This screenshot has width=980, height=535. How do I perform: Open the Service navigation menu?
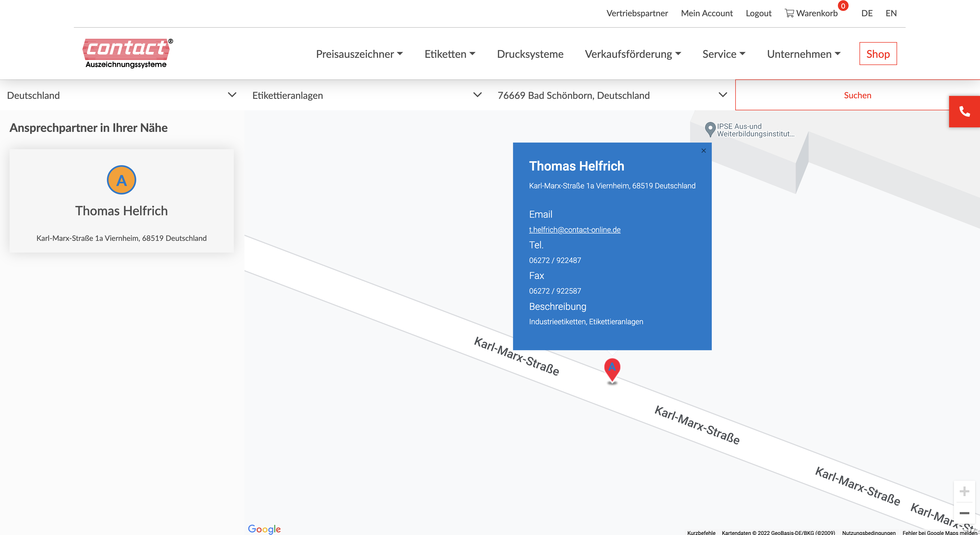[x=724, y=54]
